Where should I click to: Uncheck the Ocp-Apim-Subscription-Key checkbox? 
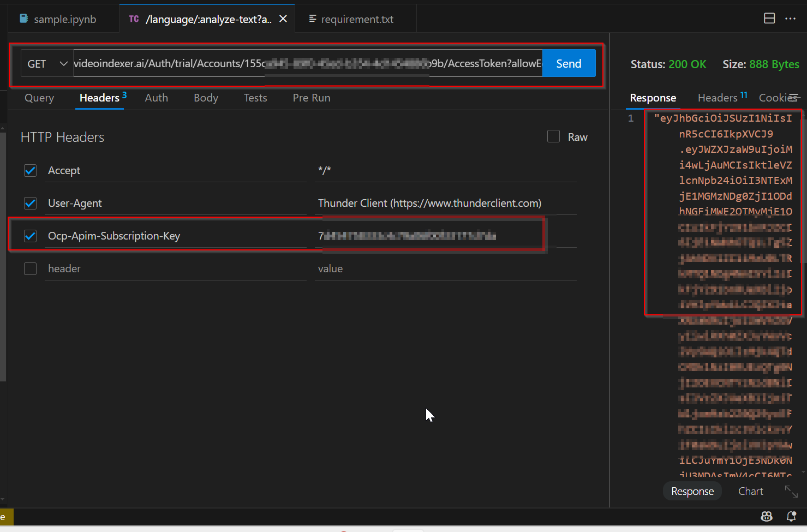31,236
